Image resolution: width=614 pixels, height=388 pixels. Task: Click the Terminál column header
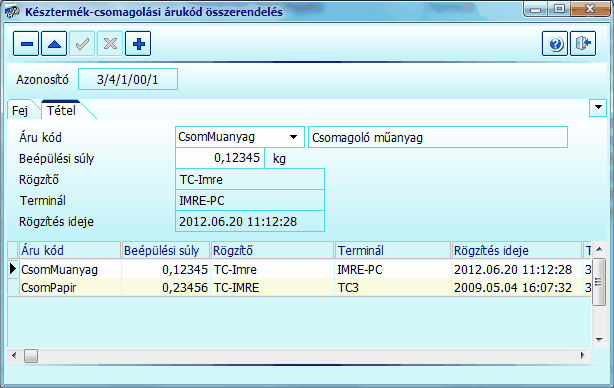coord(393,251)
